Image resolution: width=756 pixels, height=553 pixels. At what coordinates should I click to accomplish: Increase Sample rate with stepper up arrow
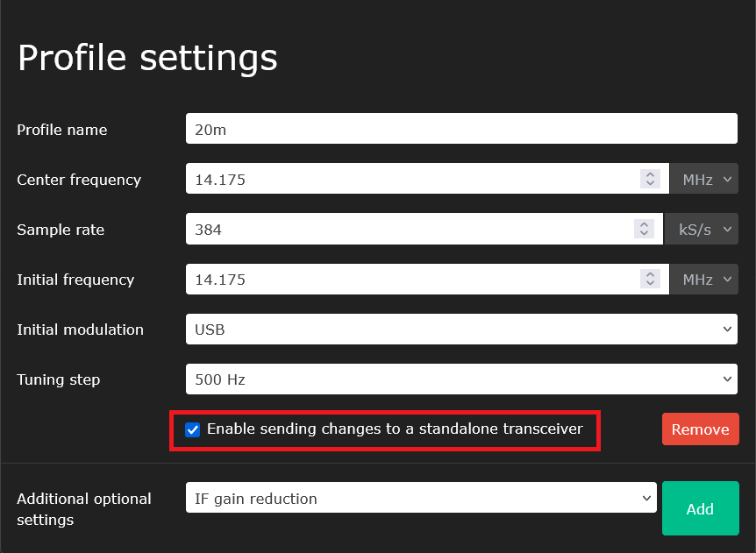click(645, 224)
